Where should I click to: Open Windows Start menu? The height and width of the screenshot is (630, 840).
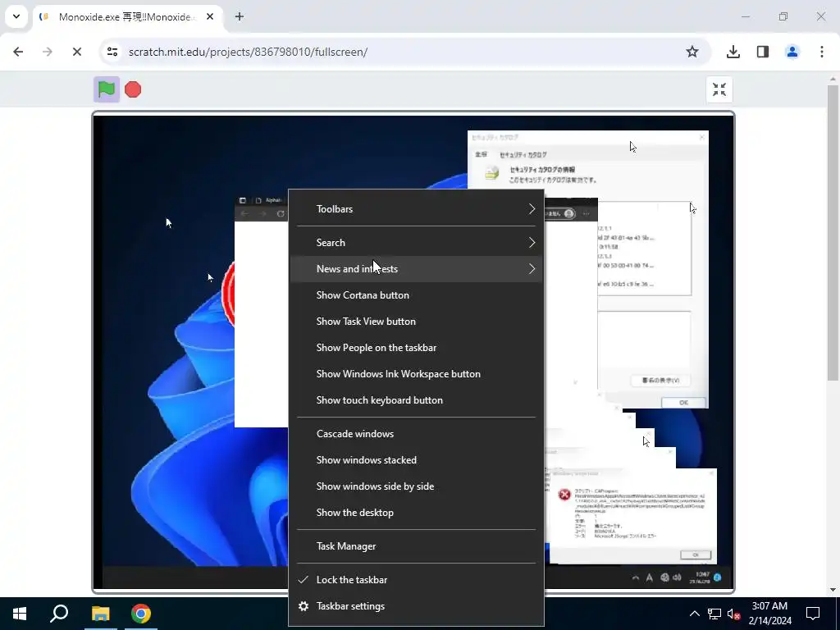pos(20,614)
